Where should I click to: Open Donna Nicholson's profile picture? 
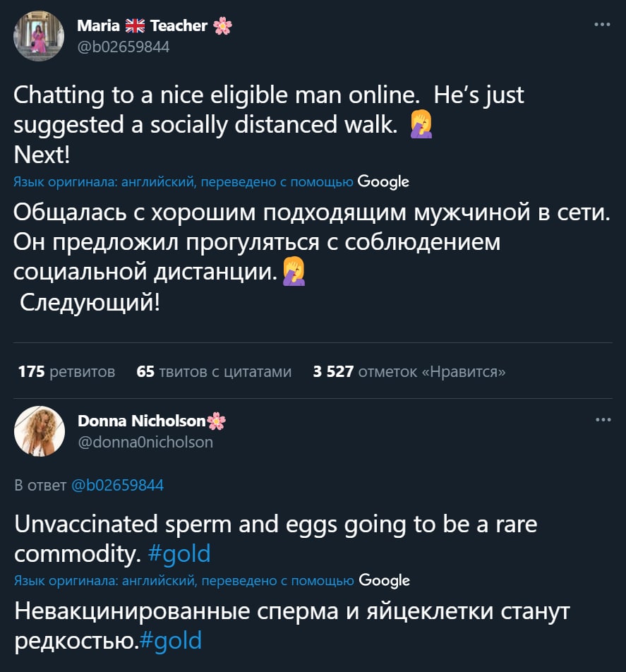pyautogui.click(x=40, y=431)
